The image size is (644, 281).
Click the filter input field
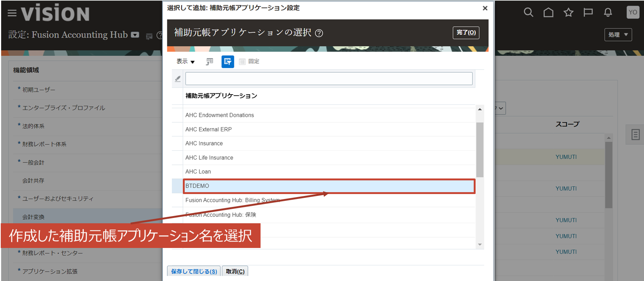329,79
